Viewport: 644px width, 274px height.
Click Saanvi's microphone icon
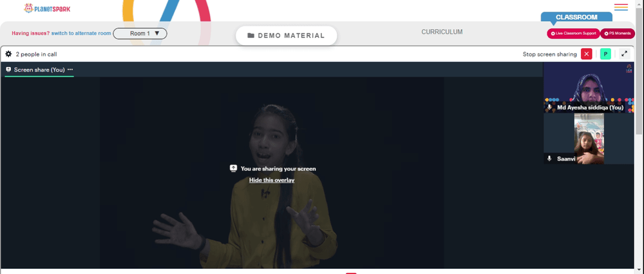coord(549,159)
